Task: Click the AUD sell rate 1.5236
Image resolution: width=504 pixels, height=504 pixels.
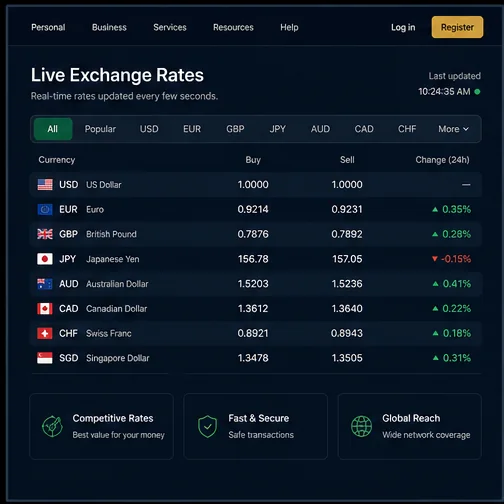Action: 347,284
